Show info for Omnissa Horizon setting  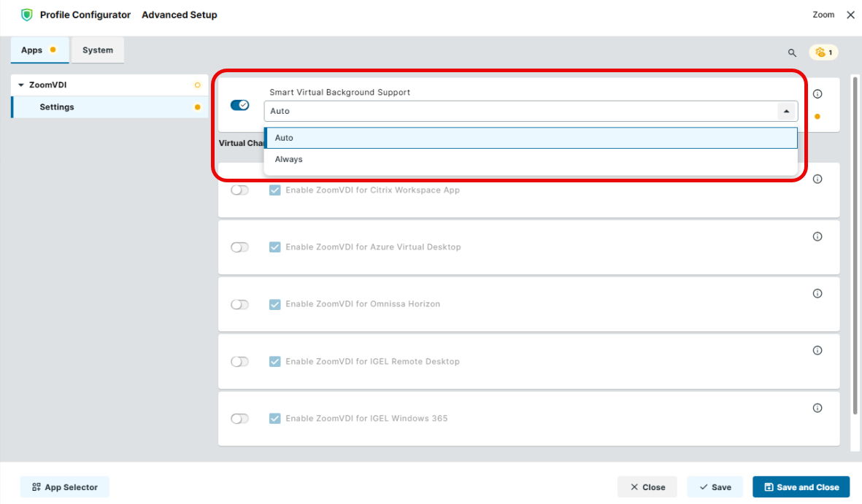[817, 293]
